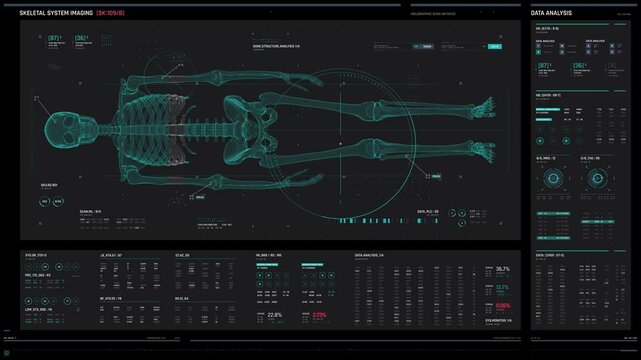Image resolution: width=641 pixels, height=360 pixels.
Task: Click the NF_X75.33 / Y8 section header
Action: (x=111, y=299)
